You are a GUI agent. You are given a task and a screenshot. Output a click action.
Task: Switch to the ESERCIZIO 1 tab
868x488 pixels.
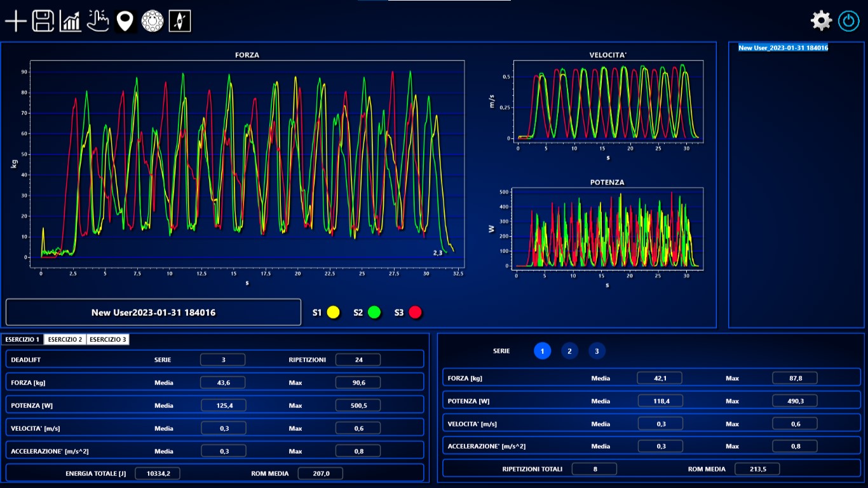point(22,339)
